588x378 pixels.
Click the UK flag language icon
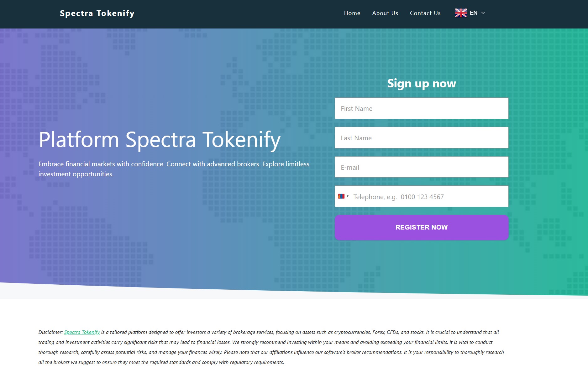(x=460, y=13)
